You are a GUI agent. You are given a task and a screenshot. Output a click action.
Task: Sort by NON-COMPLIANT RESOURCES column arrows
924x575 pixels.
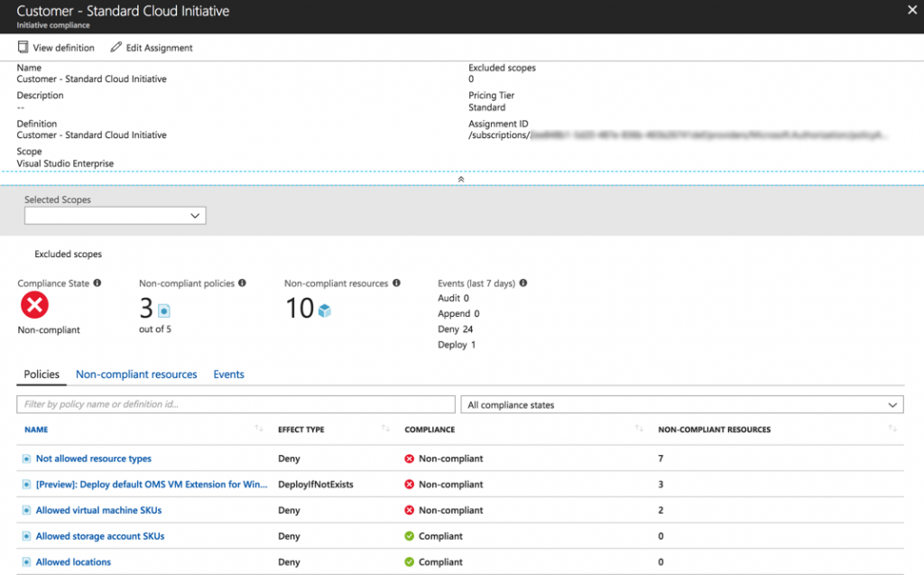tap(892, 429)
